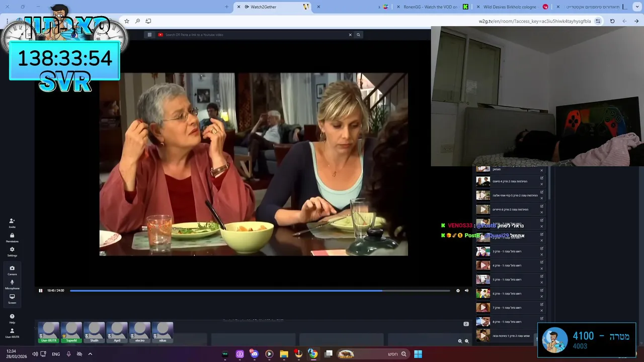Viewport: 644px width, 362px height.
Task: Click the page zoom magnifier in address bar
Action: tap(137, 21)
